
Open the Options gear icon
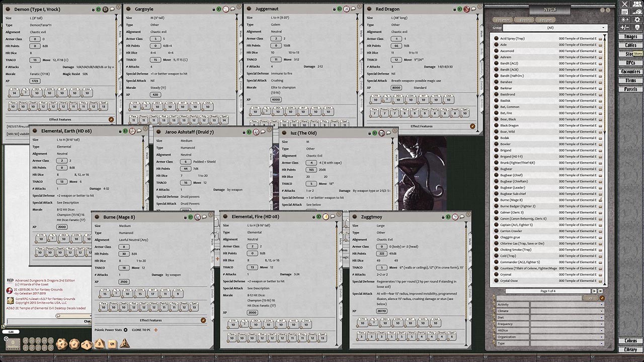tap(636, 19)
